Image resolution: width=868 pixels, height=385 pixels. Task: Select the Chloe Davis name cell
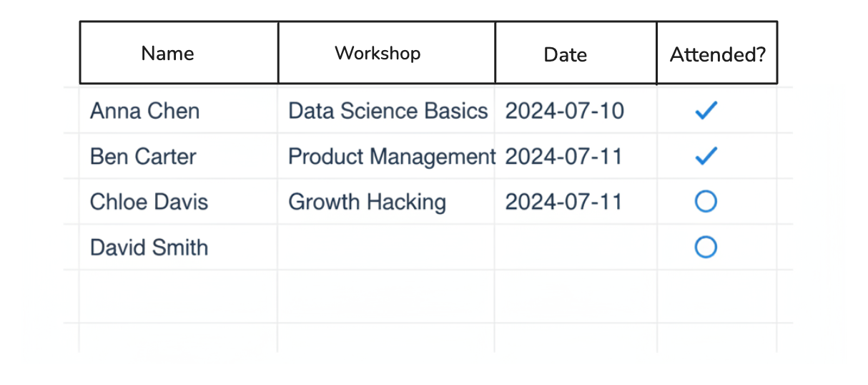click(149, 202)
